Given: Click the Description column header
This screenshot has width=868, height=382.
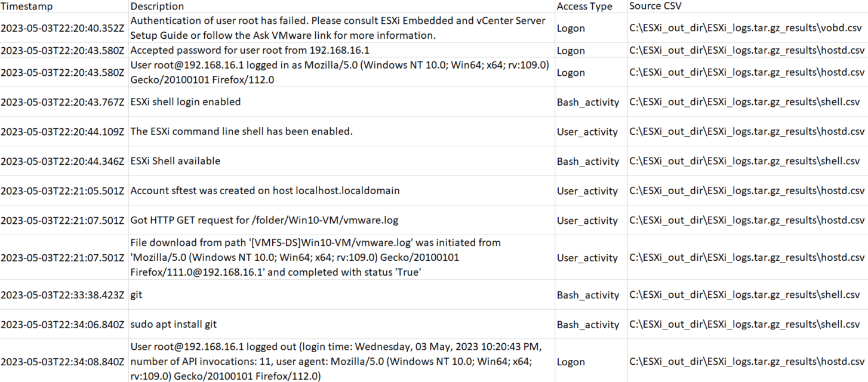Looking at the screenshot, I should pyautogui.click(x=158, y=6).
